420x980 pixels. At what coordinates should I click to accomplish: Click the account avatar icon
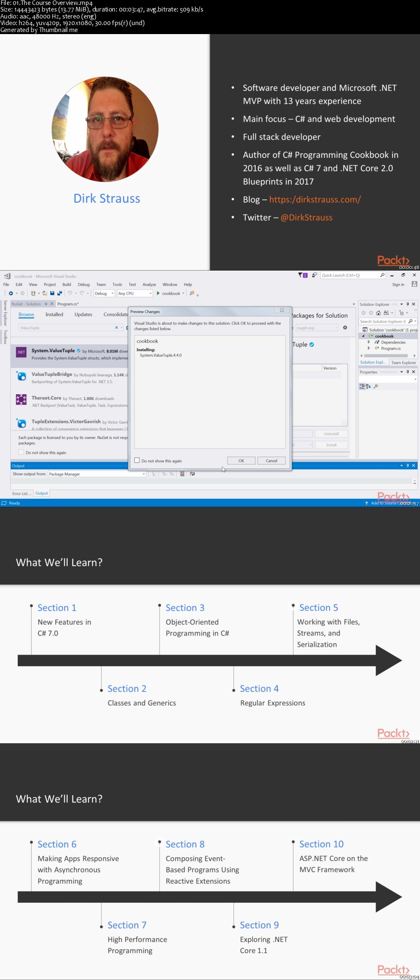414,284
